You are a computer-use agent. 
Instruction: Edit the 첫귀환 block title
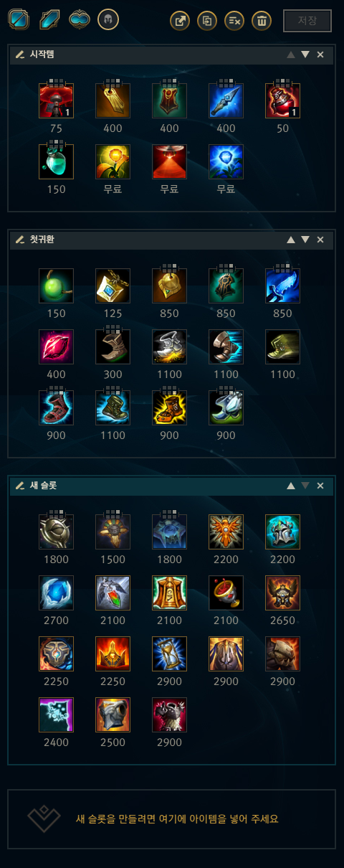point(42,240)
